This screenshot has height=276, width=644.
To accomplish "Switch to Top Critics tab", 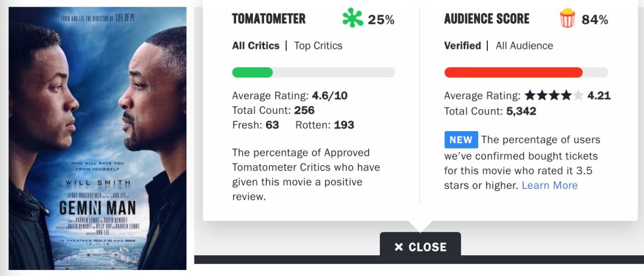I will click(x=318, y=45).
